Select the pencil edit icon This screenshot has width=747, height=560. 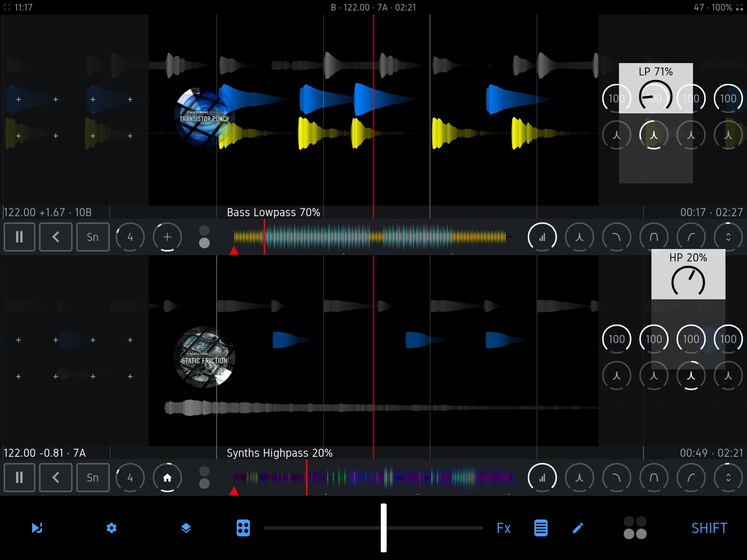(578, 528)
